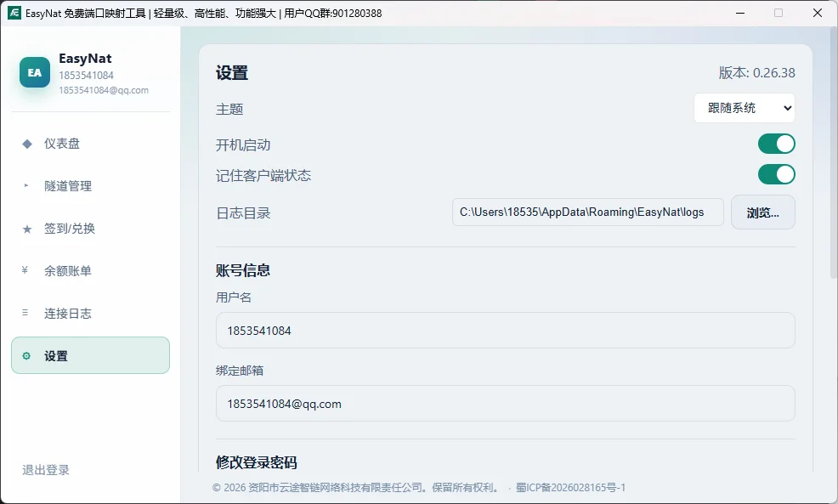Click the lines icon beside 连接日志
This screenshot has width=838, height=504.
tap(25, 313)
